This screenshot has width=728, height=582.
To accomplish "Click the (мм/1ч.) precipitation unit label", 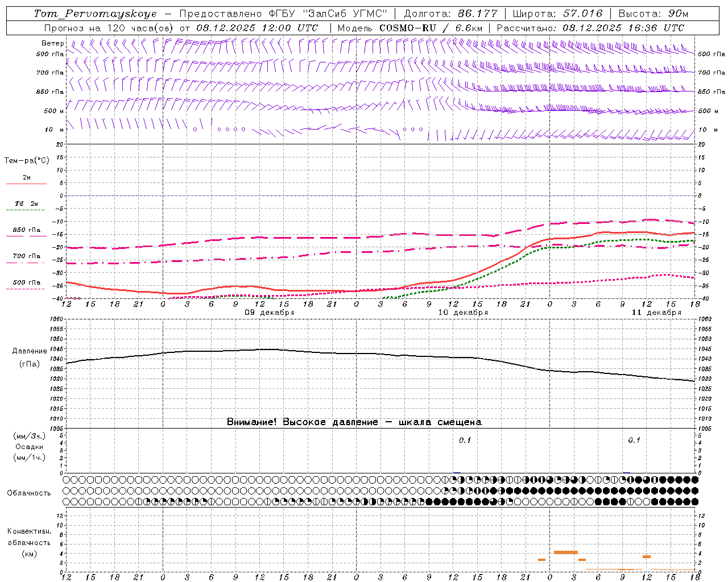I will [x=30, y=458].
